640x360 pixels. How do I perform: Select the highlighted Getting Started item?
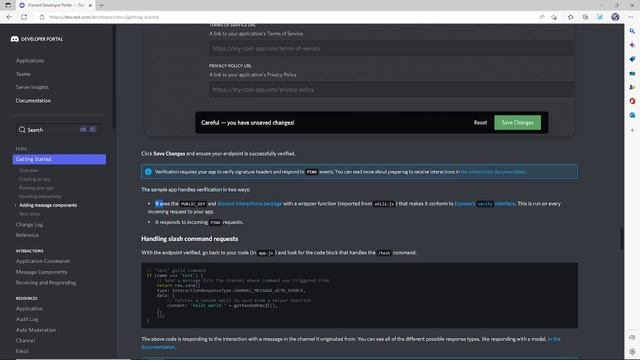(59, 159)
